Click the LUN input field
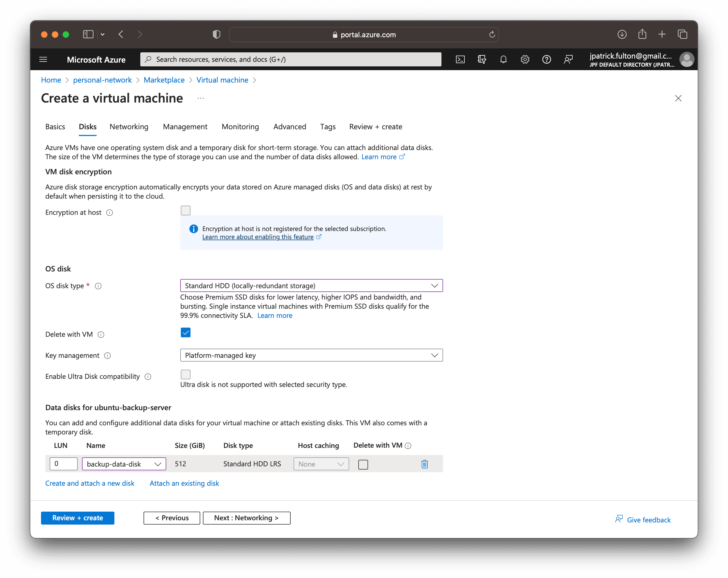Screen dimensions: 728x578 [x=63, y=464]
